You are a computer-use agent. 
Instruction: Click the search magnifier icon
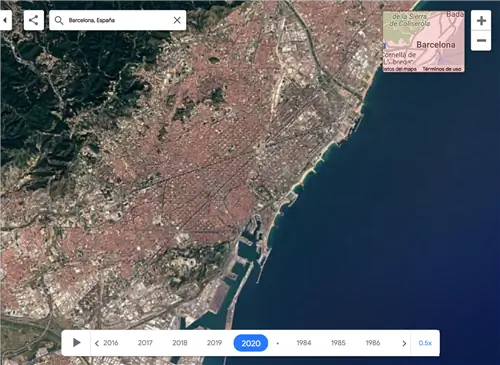pos(59,20)
